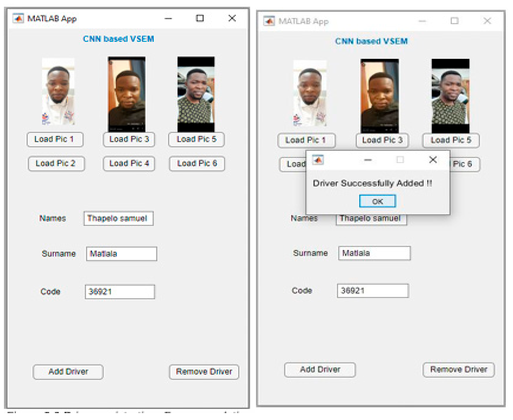Focus the Surname field containing Matlala, left window
This screenshot has height=420, width=513.
[122, 254]
